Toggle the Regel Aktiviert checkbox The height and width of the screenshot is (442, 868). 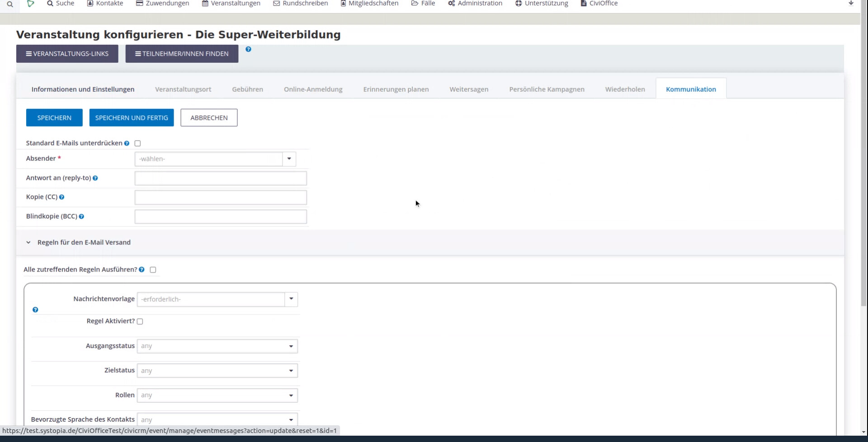coord(140,321)
